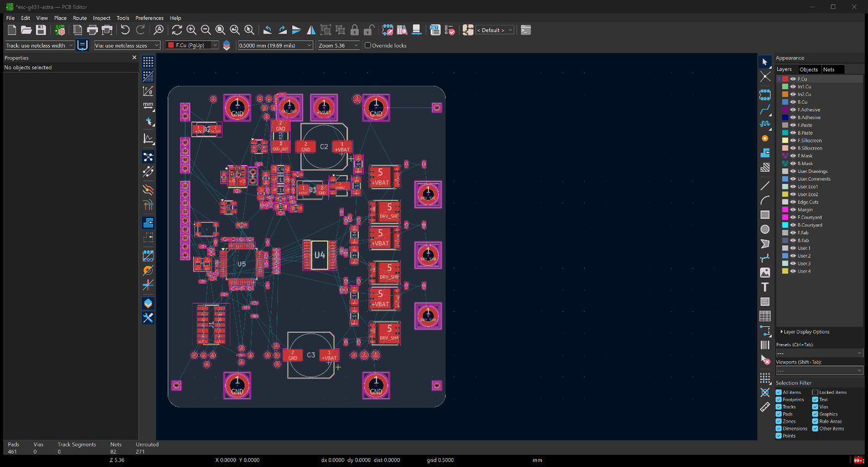This screenshot has width=868, height=467.
Task: Select the Draw Circle tool
Action: [x=765, y=229]
